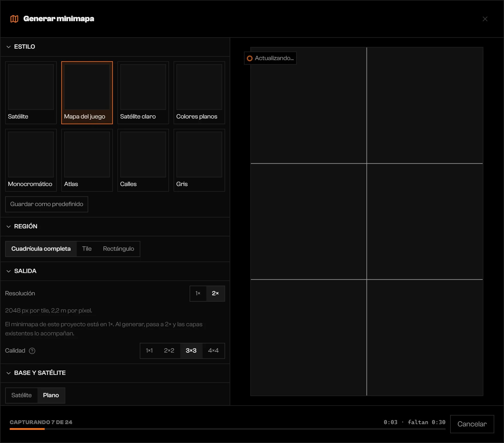Image resolution: width=504 pixels, height=443 pixels.
Task: Switch region to Tile
Action: point(87,249)
